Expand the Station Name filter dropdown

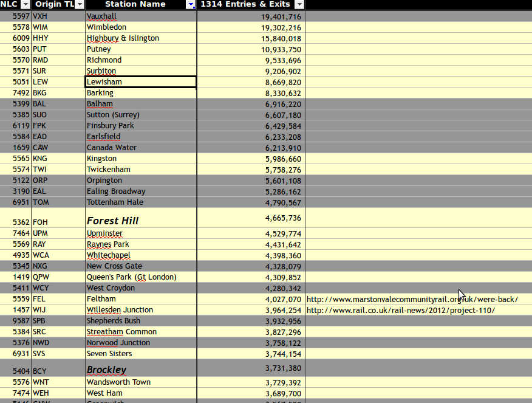click(191, 4)
